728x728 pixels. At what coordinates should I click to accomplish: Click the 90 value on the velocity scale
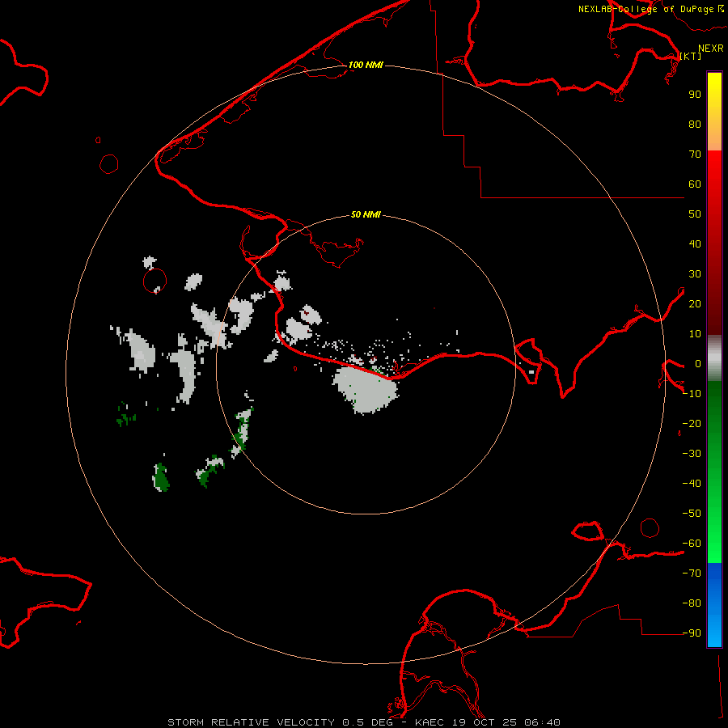point(695,95)
